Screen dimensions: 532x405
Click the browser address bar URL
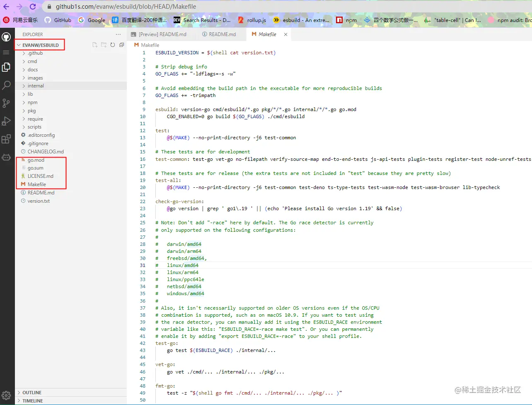point(126,7)
